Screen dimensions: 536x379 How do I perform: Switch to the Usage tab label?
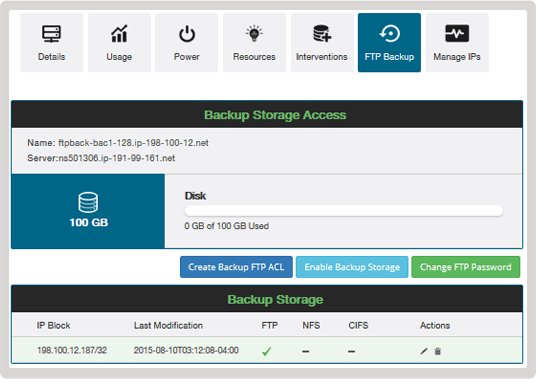click(x=119, y=57)
